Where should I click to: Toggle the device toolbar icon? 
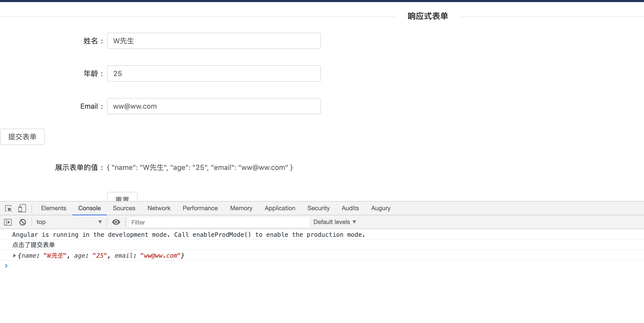click(22, 208)
